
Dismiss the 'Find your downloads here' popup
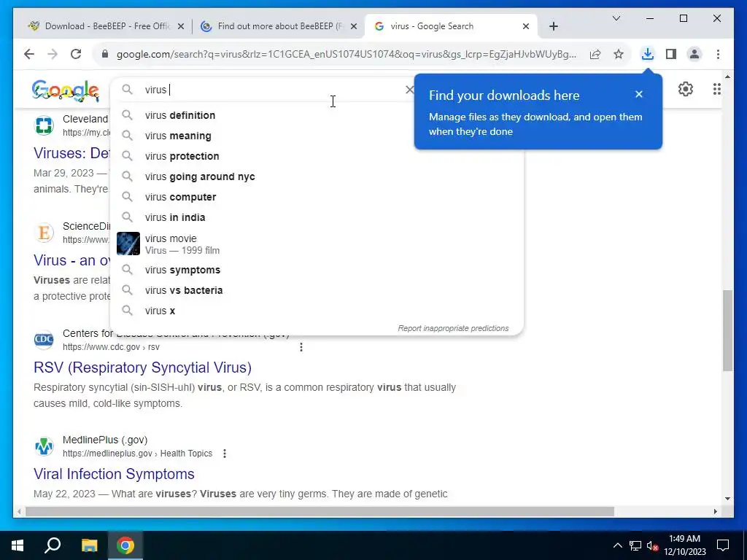(x=639, y=94)
